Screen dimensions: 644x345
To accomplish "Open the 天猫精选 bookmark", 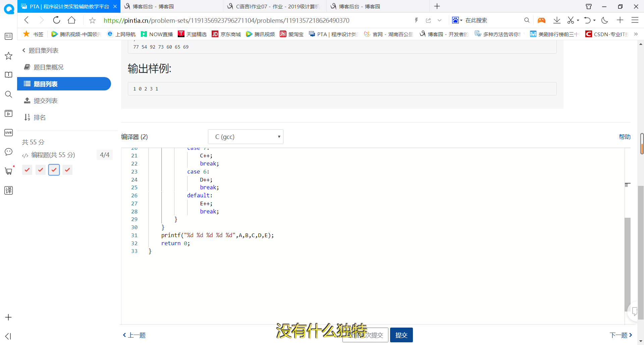I will click(192, 34).
